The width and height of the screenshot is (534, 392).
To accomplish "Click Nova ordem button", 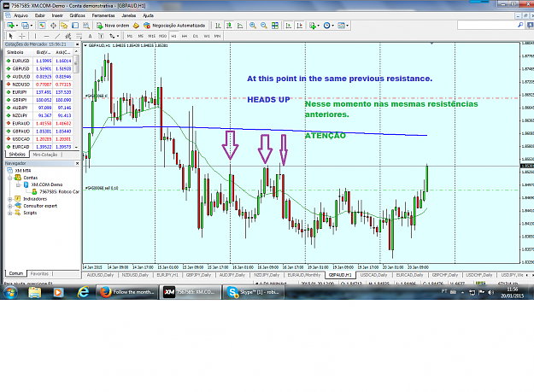I will point(113,26).
